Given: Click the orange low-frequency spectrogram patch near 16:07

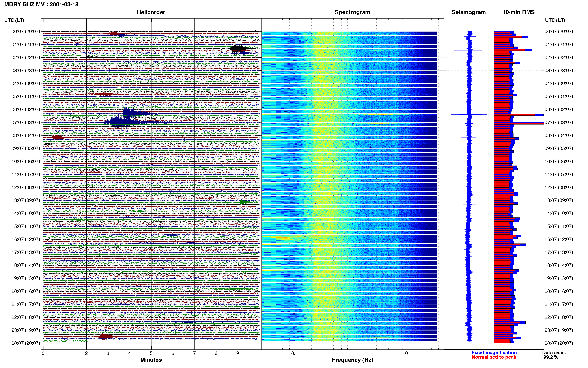Looking at the screenshot, I should pyautogui.click(x=279, y=237).
